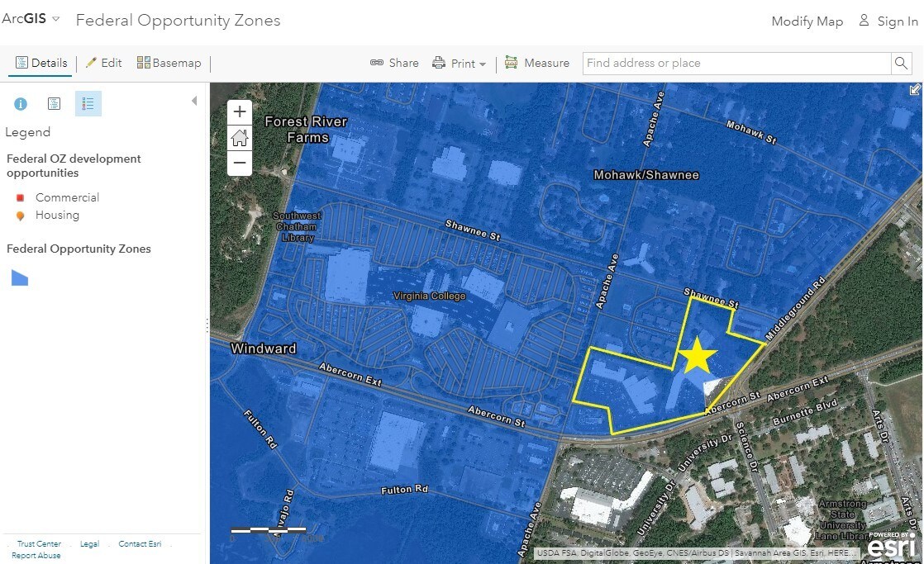Click the search magnifier button
Screen dimensions: 924x564
901,64
